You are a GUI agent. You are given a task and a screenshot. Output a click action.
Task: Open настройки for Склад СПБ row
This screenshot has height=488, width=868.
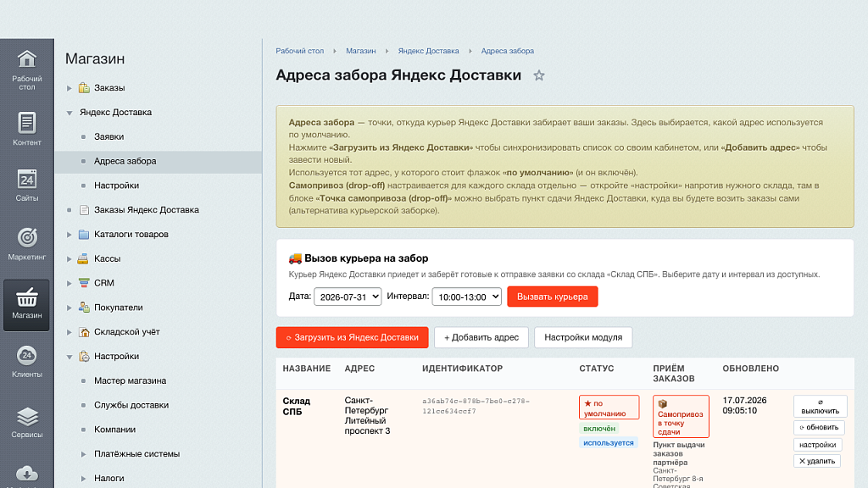818,444
